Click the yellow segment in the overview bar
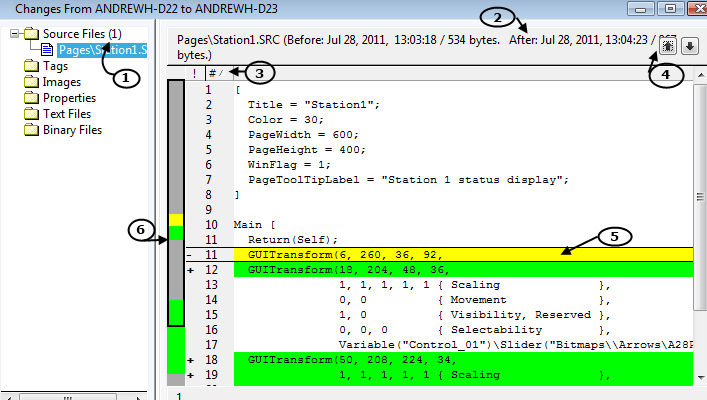 (x=175, y=219)
